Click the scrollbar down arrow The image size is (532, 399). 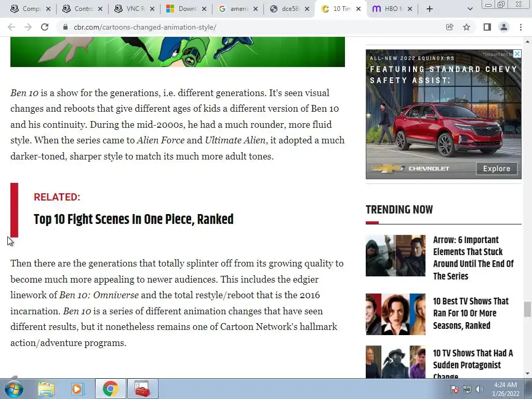pyautogui.click(x=527, y=374)
